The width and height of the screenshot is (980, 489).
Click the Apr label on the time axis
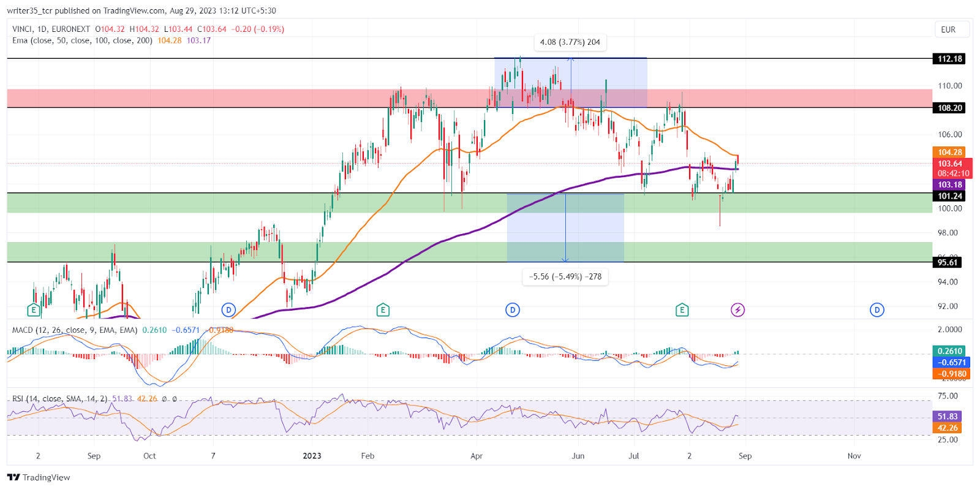pyautogui.click(x=477, y=456)
